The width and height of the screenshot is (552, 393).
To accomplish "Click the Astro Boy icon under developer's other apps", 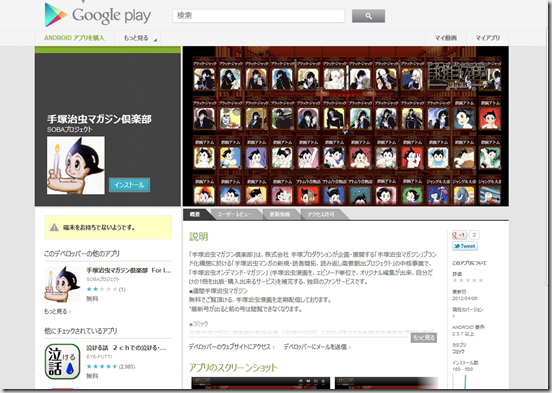I will pyautogui.click(x=62, y=284).
